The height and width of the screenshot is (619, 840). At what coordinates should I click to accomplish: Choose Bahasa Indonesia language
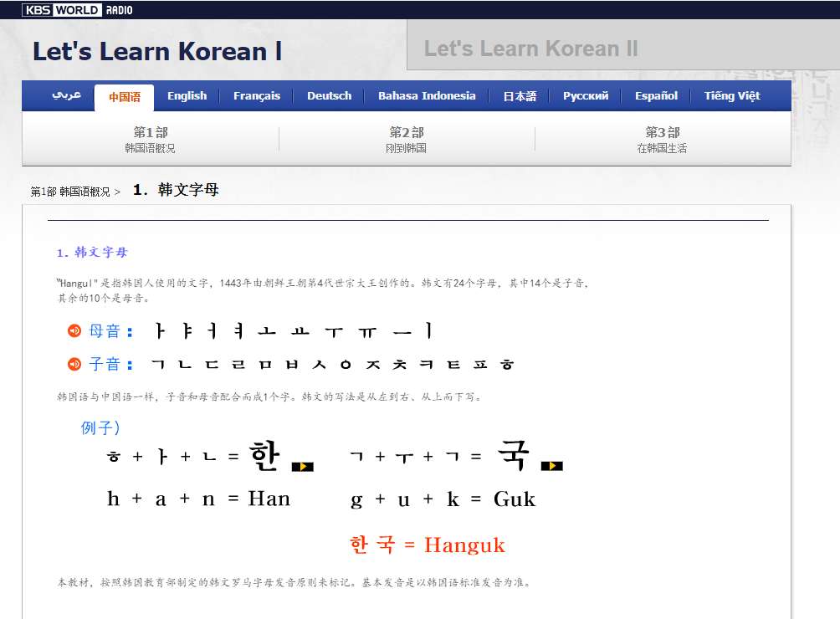point(427,96)
